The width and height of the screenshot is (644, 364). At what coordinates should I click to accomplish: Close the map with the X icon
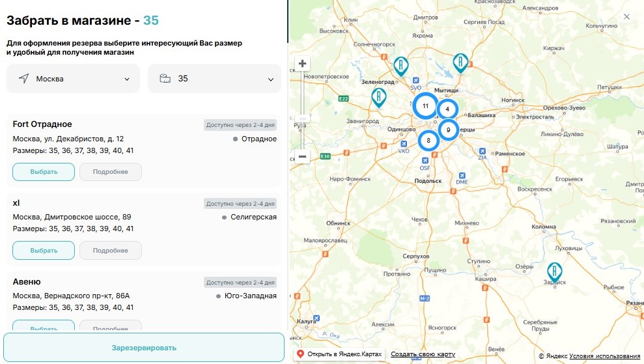(626, 17)
